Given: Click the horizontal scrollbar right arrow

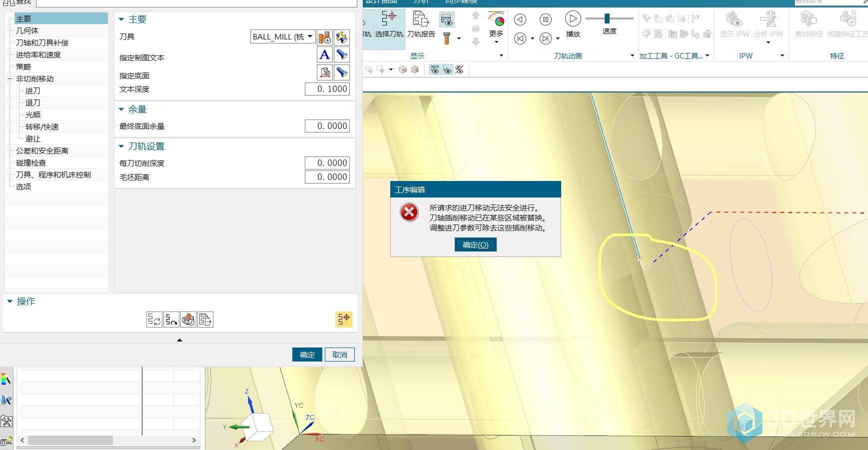Looking at the screenshot, I should [194, 440].
